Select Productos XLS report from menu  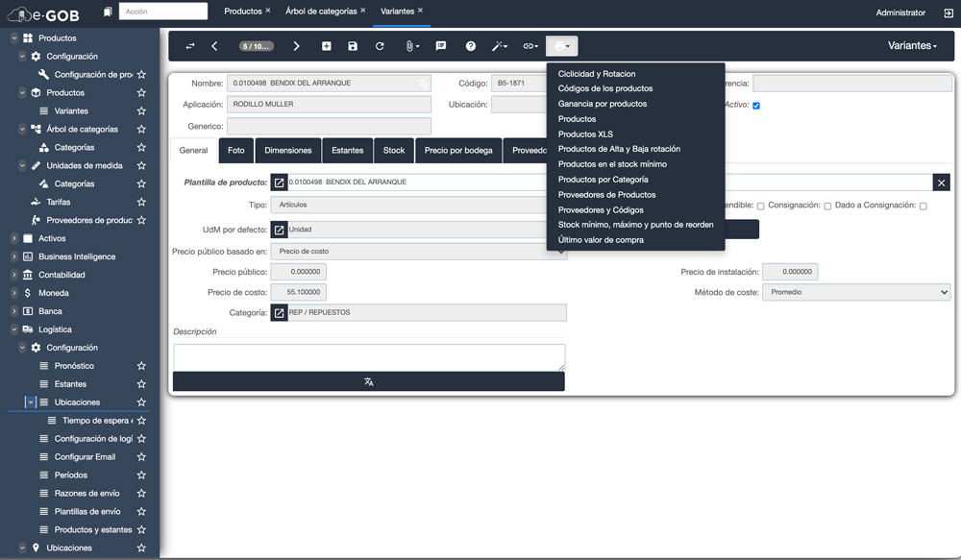tap(585, 134)
